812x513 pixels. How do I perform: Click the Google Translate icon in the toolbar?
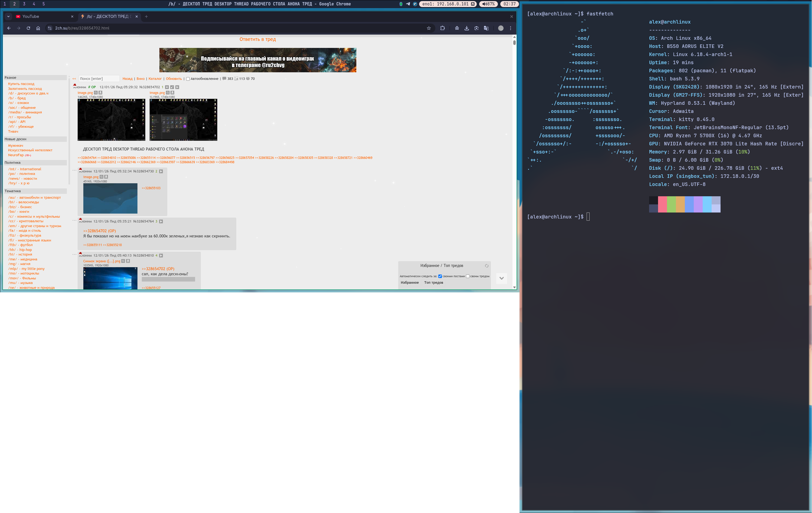(486, 28)
